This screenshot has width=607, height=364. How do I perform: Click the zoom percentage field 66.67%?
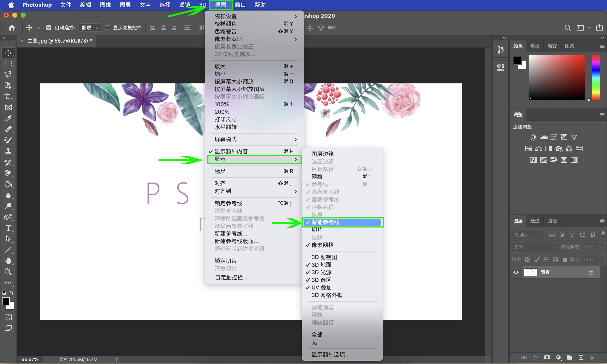30,360
